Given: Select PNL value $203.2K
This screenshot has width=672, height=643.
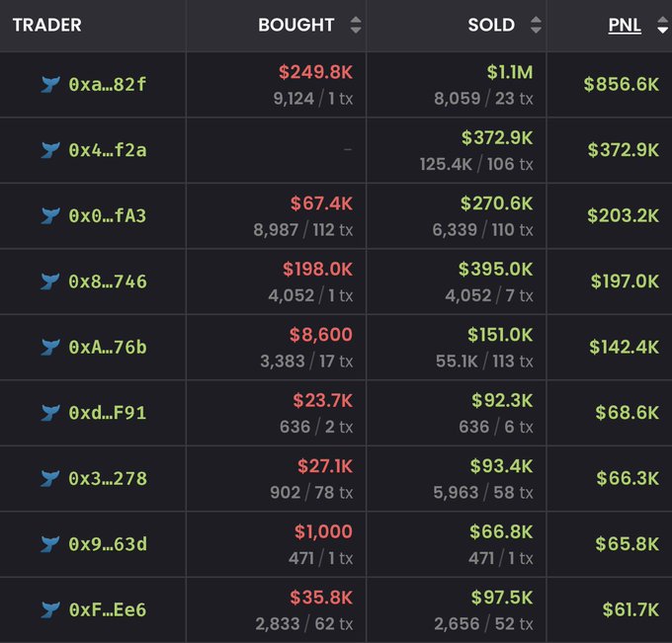Looking at the screenshot, I should click(623, 215).
